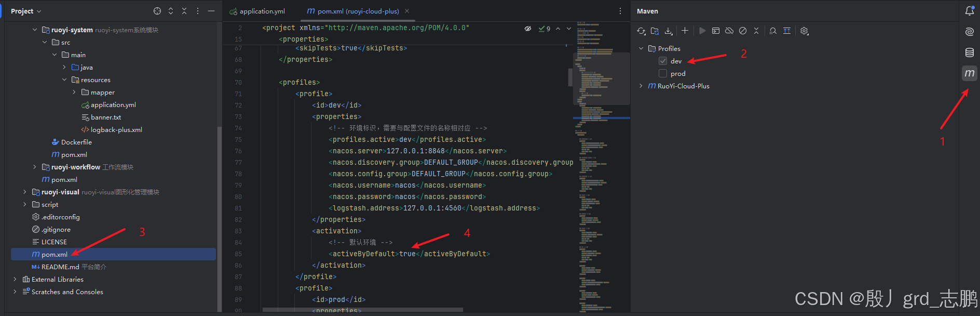Select LICENSE file
Image resolution: width=980 pixels, height=316 pixels.
click(49, 242)
